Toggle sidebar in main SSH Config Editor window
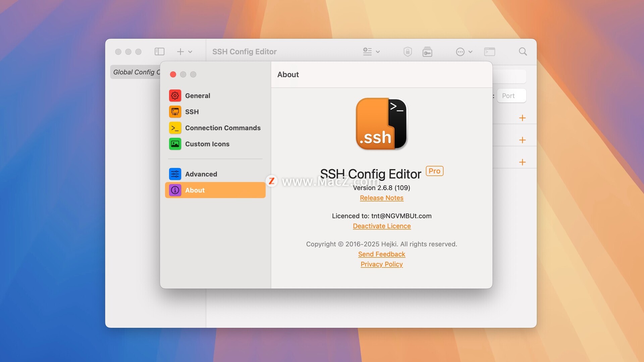644x362 pixels. click(159, 52)
